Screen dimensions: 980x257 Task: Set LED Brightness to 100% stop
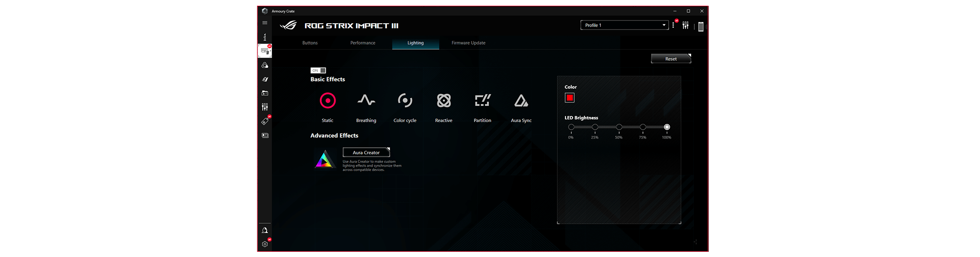pyautogui.click(x=667, y=127)
